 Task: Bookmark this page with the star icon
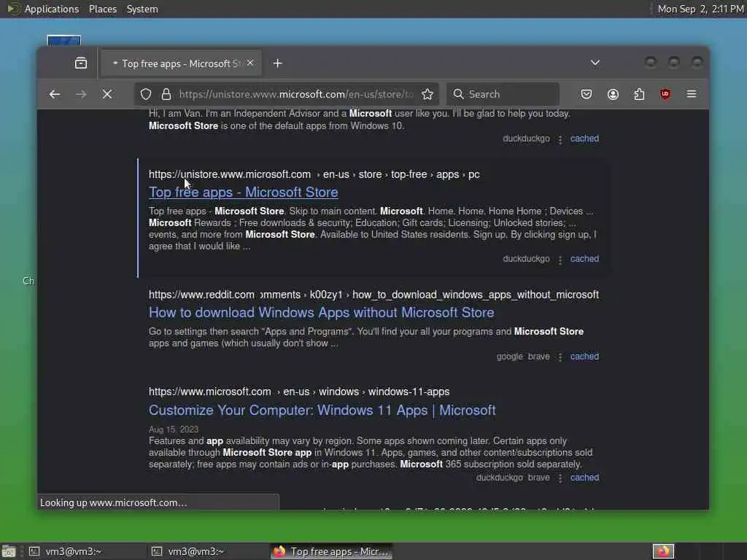click(x=427, y=94)
